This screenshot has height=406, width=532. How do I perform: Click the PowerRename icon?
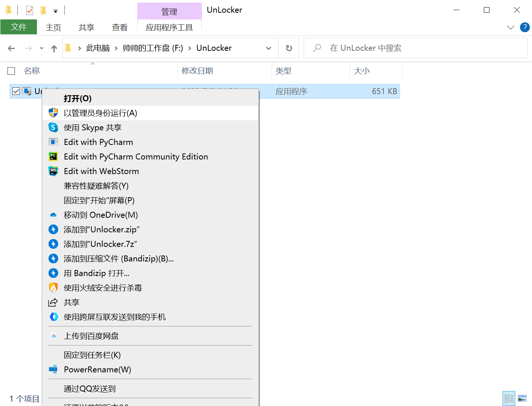[53, 369]
